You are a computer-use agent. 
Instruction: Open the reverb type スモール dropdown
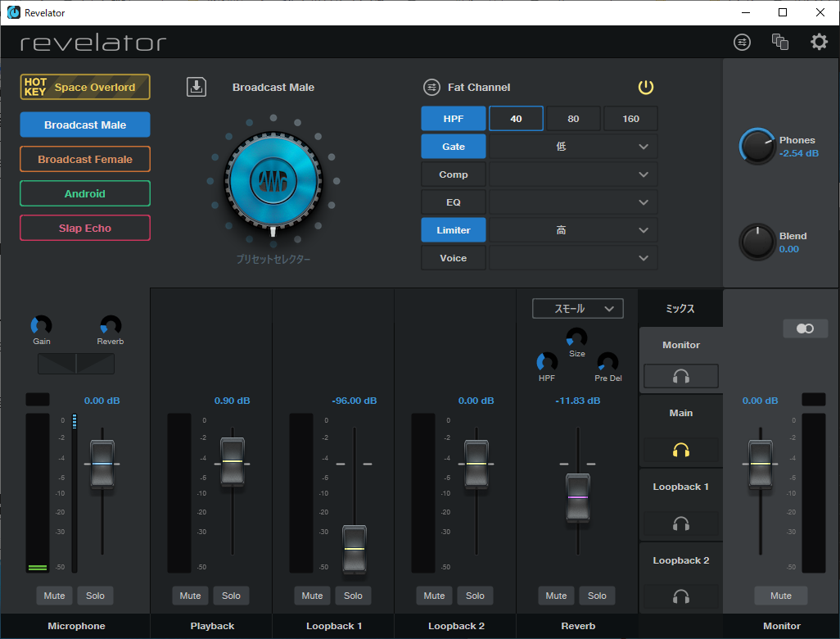[577, 308]
